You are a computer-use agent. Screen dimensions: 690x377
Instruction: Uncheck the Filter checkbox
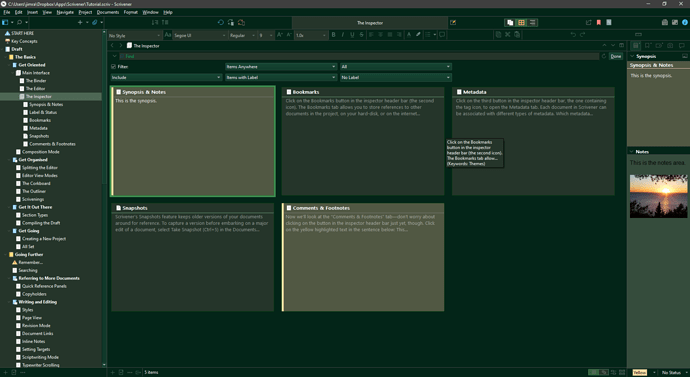[x=114, y=67]
